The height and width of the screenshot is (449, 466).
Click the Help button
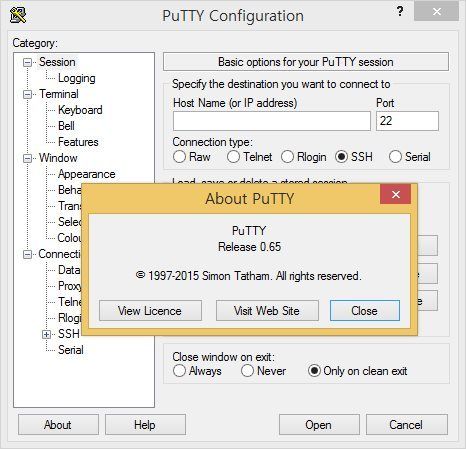pos(145,425)
